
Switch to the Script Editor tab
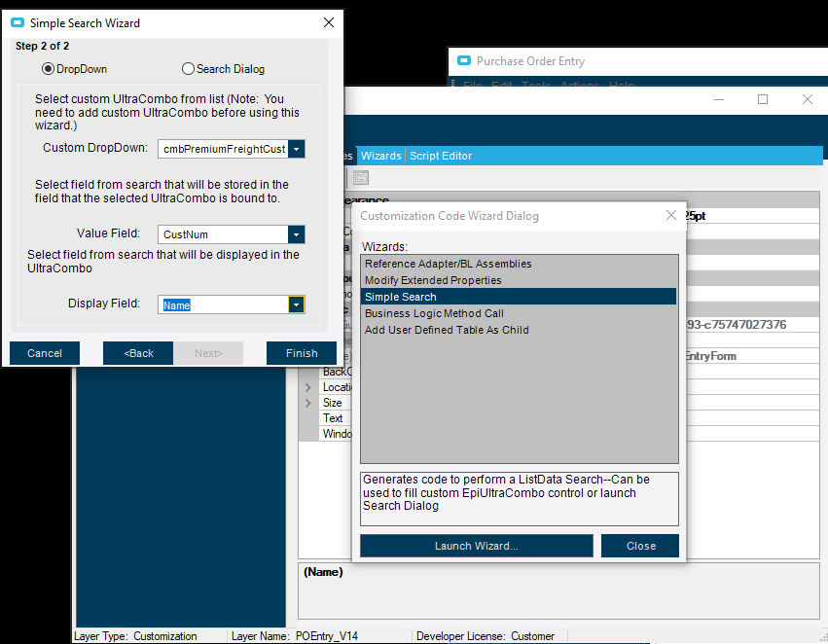pyautogui.click(x=441, y=156)
